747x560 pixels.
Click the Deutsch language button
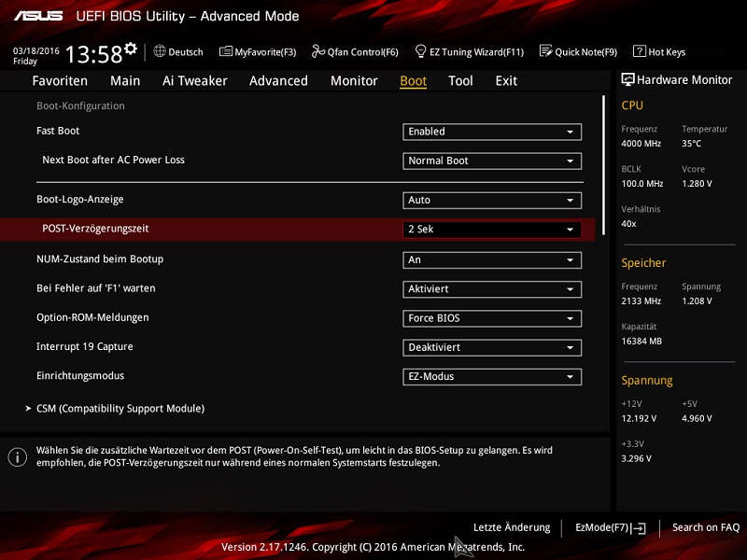click(178, 51)
